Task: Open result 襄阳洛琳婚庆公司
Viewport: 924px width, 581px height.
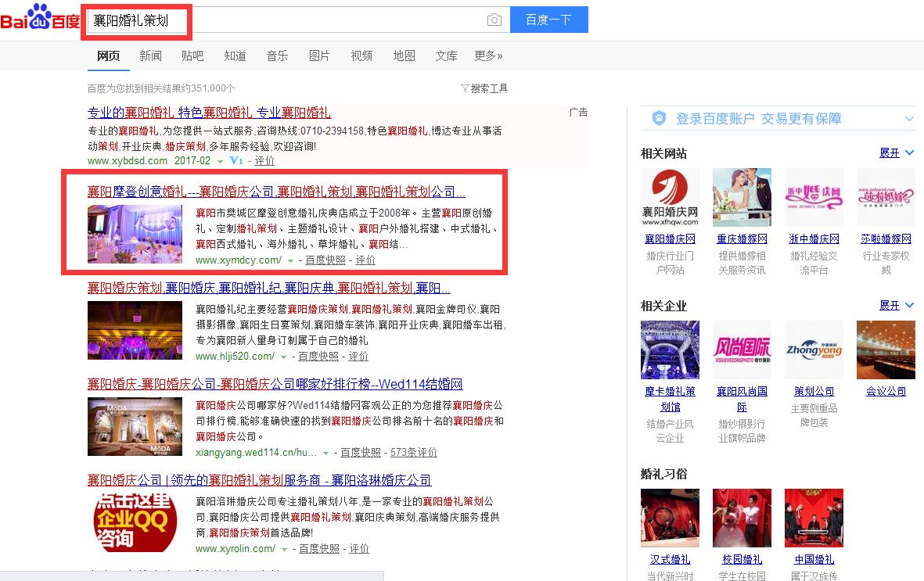Action: click(259, 480)
